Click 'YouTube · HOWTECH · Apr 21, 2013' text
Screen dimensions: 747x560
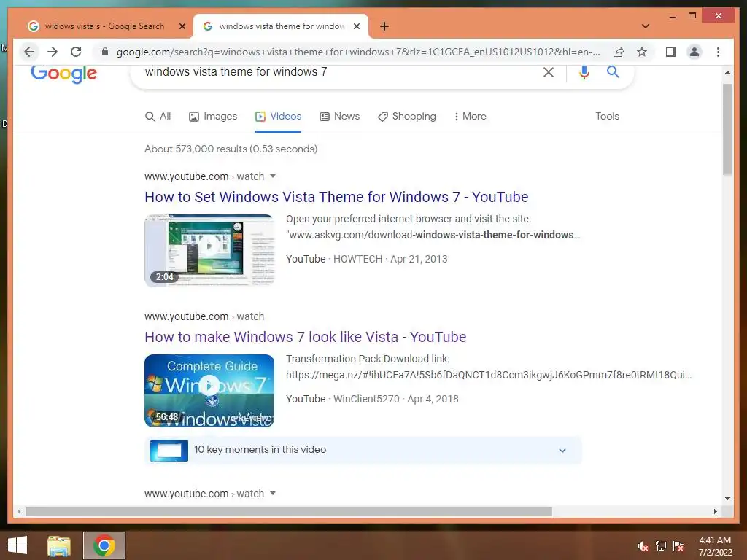tap(366, 259)
